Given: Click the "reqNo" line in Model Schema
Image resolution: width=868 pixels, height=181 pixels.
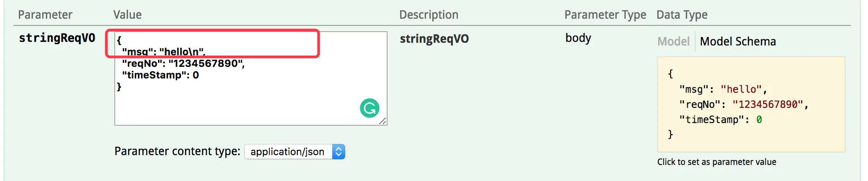Looking at the screenshot, I should 743,104.
